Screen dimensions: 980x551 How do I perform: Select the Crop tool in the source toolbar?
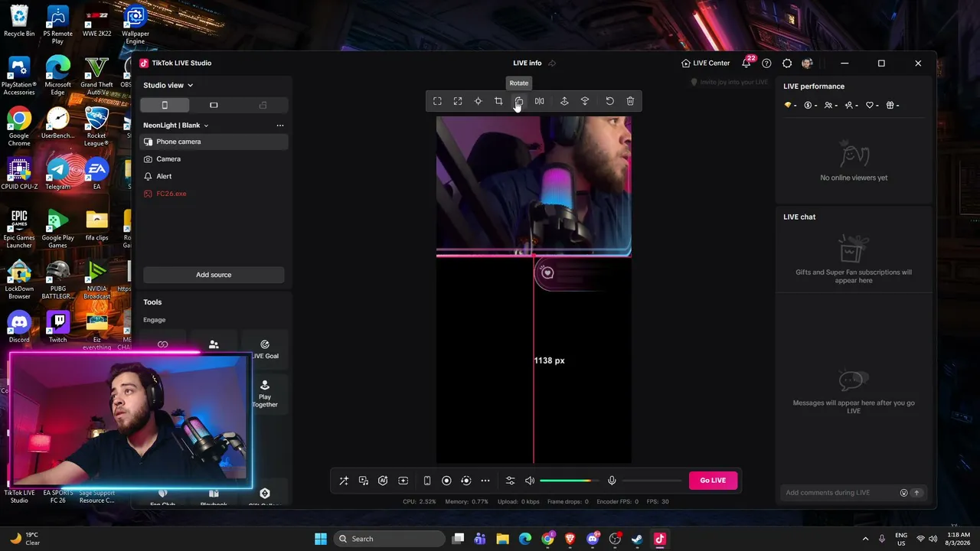coord(498,101)
